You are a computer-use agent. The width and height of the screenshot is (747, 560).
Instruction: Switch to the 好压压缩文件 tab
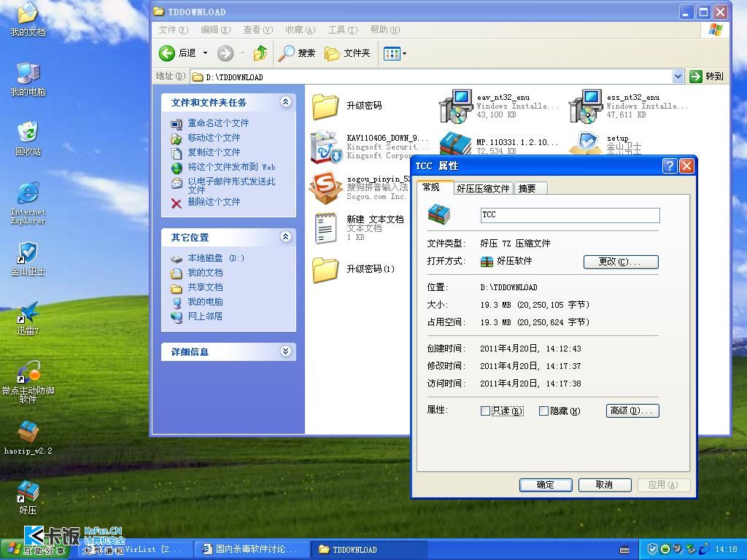coord(482,187)
